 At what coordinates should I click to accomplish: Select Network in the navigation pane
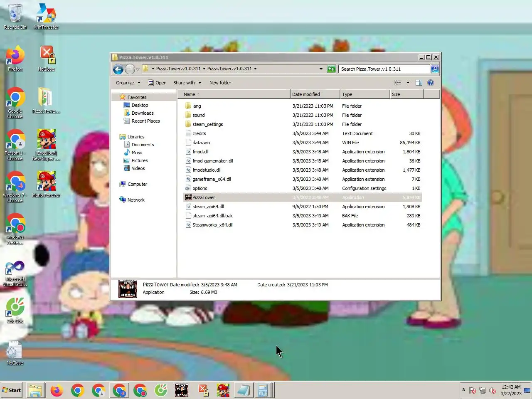click(x=136, y=200)
